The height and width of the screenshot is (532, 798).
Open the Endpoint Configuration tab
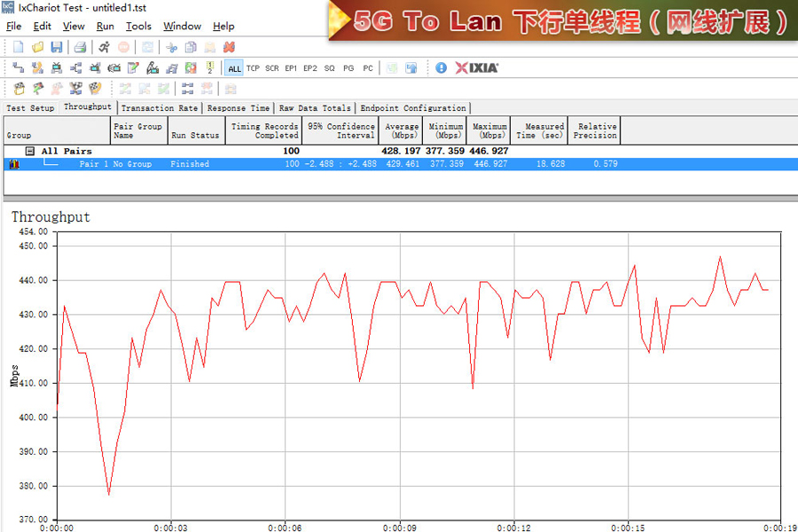tap(412, 108)
